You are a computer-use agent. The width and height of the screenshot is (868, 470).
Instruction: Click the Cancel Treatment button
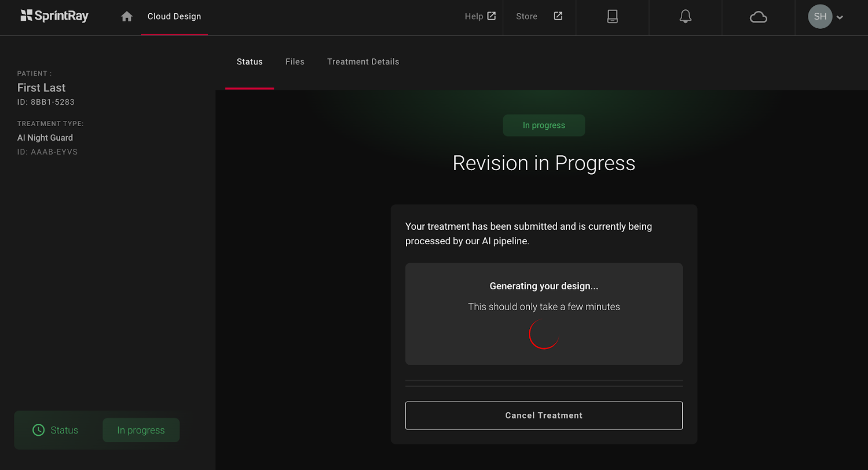544,415
